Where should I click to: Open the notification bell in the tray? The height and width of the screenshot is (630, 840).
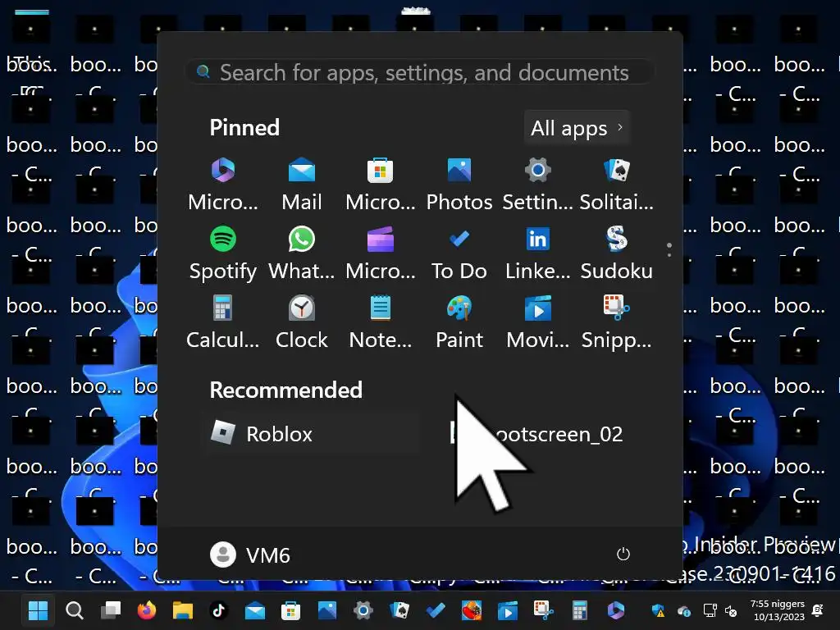[818, 610]
